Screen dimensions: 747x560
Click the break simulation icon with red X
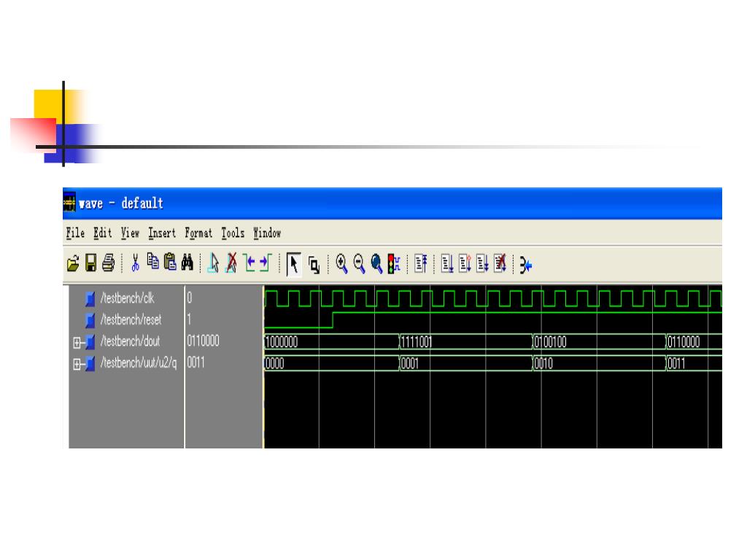click(500, 263)
